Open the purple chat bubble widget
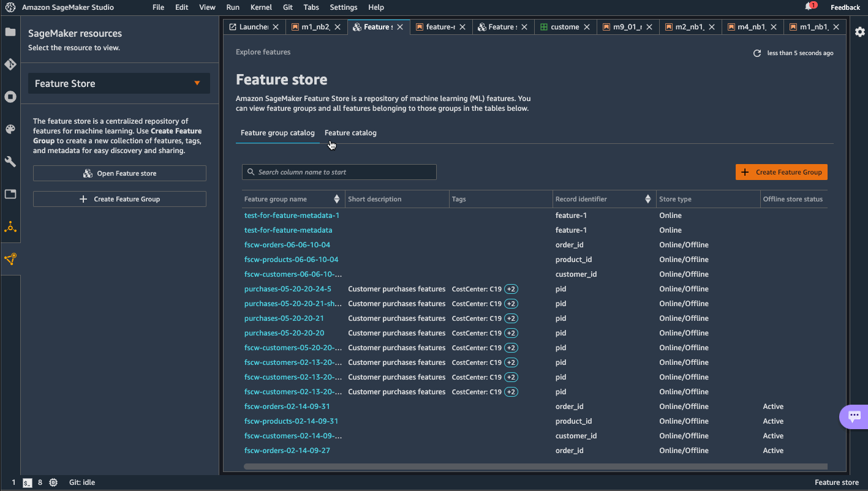Screen dimensions: 868x491 click(854, 416)
